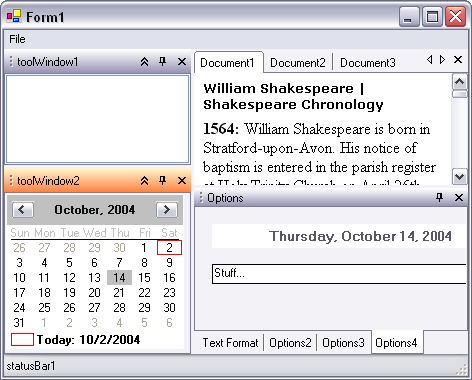The height and width of the screenshot is (380, 472).
Task: Select October 20 in the calendar
Action: tap(94, 293)
